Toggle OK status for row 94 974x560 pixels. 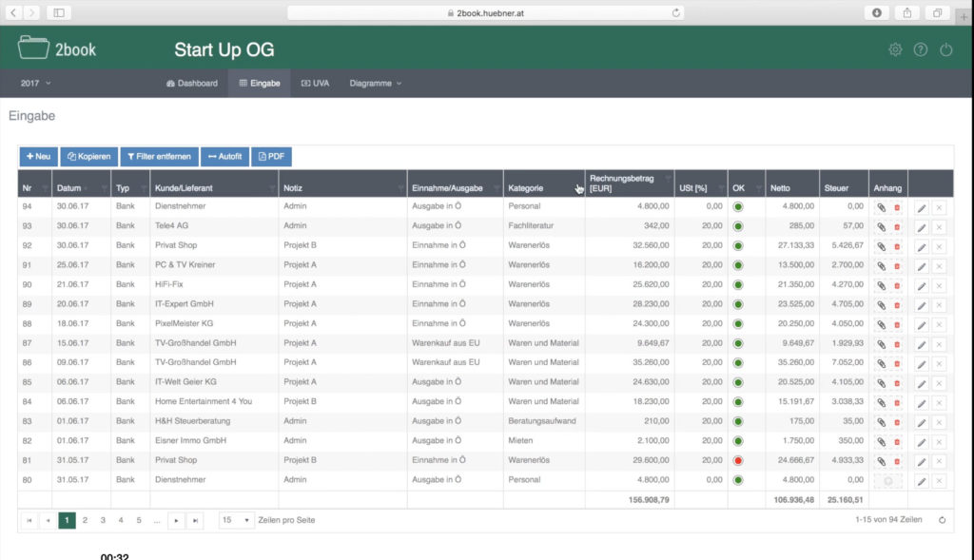pos(738,206)
